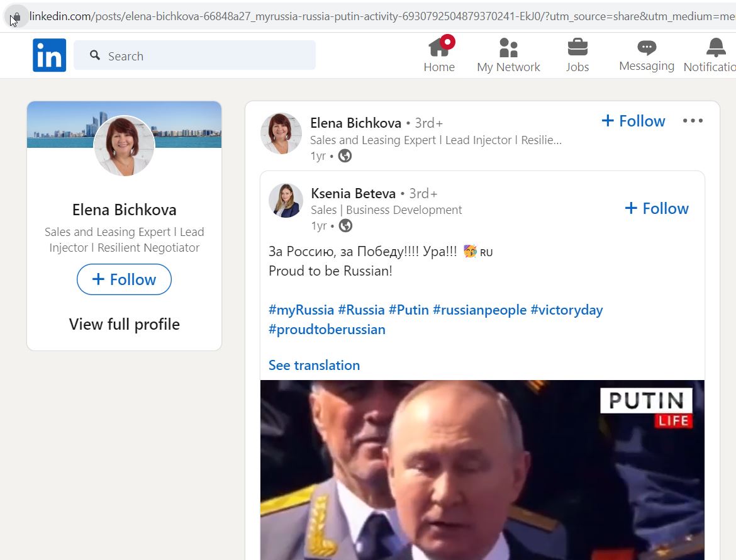Click into the LinkedIn Search field
Image resolution: width=736 pixels, height=560 pixels.
click(195, 55)
